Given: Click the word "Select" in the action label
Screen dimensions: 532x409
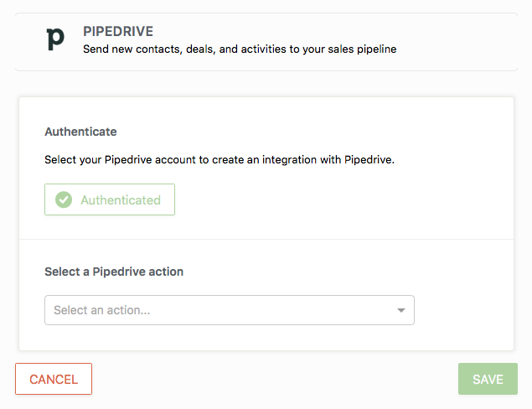Looking at the screenshot, I should 62,272.
